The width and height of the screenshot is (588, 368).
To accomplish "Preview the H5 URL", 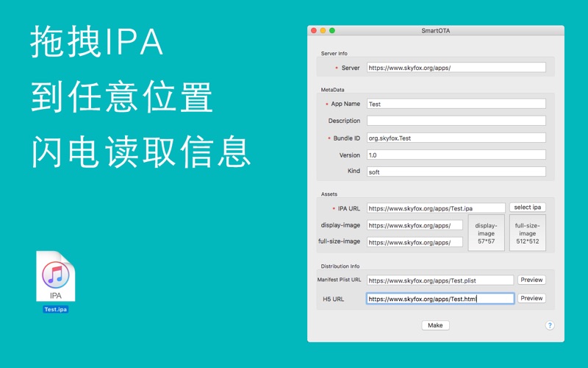I will click(531, 298).
